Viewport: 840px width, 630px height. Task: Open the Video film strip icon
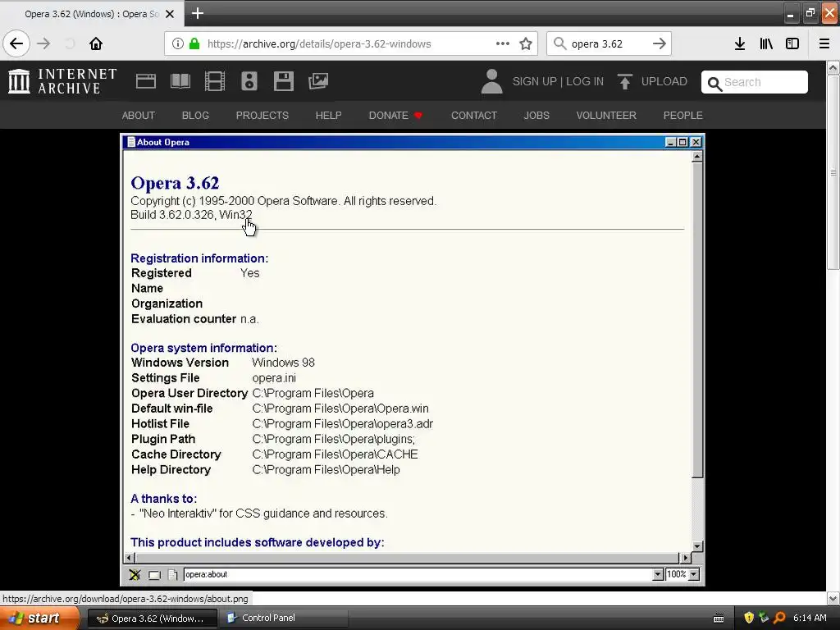[x=215, y=81]
